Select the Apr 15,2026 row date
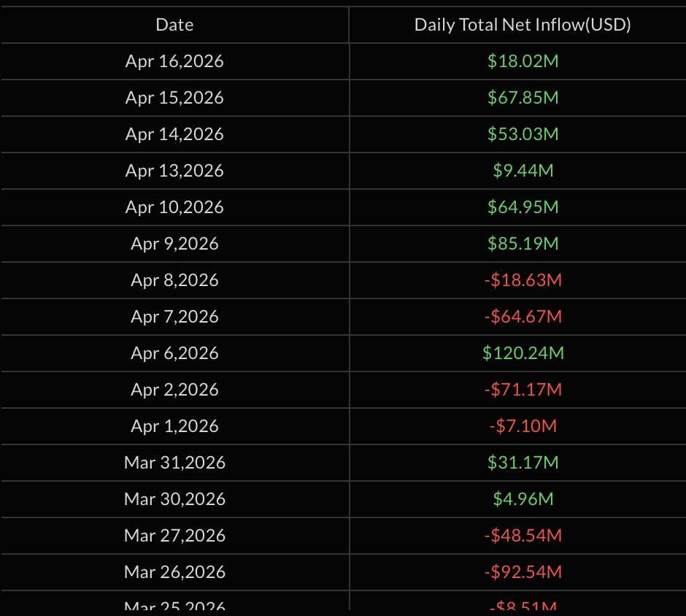The height and width of the screenshot is (616, 686). tap(174, 98)
